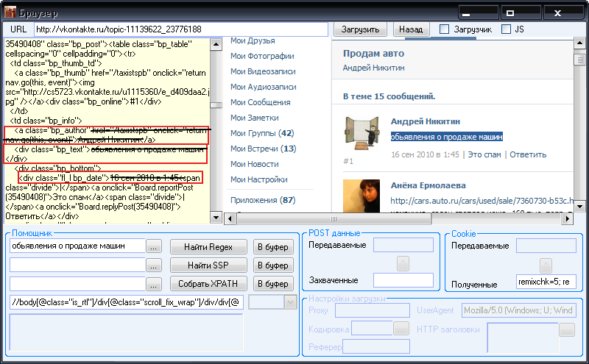The image size is (589, 364).
Task: Open the Кодировка dropdown
Action: 401,329
